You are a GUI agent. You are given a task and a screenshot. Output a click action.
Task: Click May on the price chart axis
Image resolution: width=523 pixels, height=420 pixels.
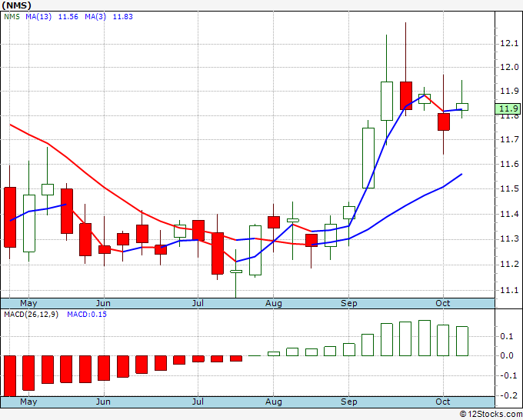click(28, 303)
